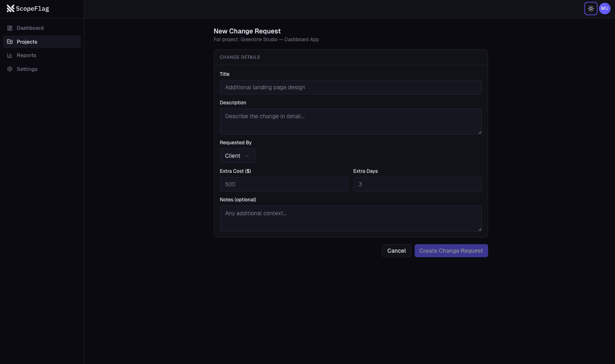Screen dimensions: 615x364
Task: Click the Projects folder icon
Action: coord(10,42)
